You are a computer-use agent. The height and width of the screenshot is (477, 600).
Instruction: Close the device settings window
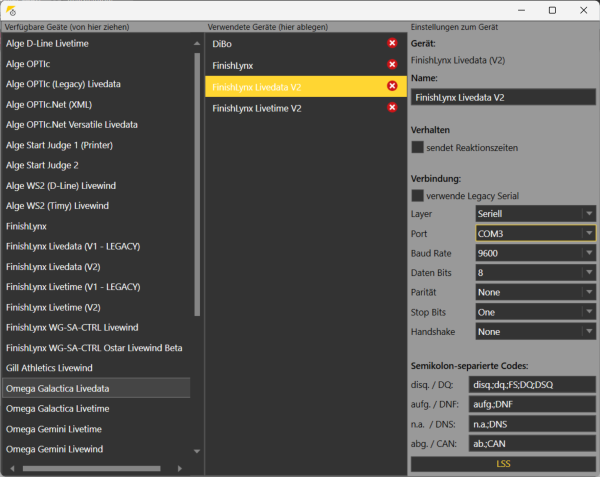(x=583, y=10)
